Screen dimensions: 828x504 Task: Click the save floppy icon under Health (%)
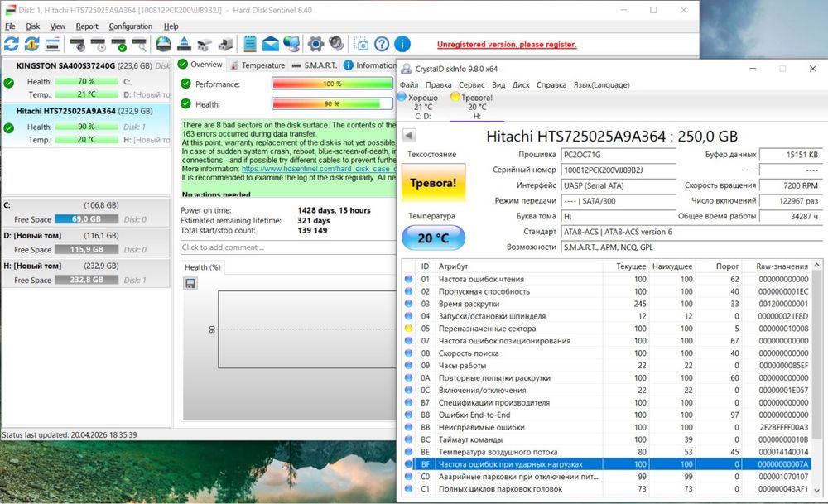(190, 284)
